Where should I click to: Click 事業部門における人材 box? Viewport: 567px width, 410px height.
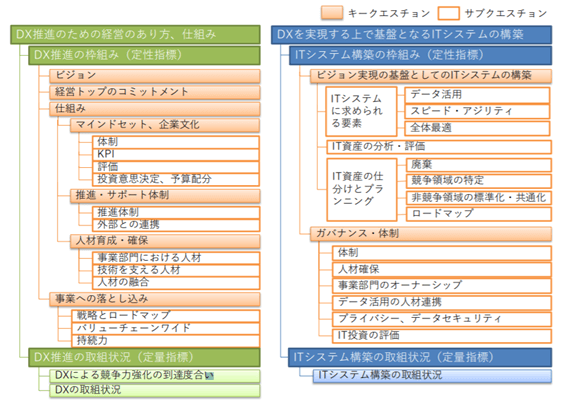coord(176,258)
